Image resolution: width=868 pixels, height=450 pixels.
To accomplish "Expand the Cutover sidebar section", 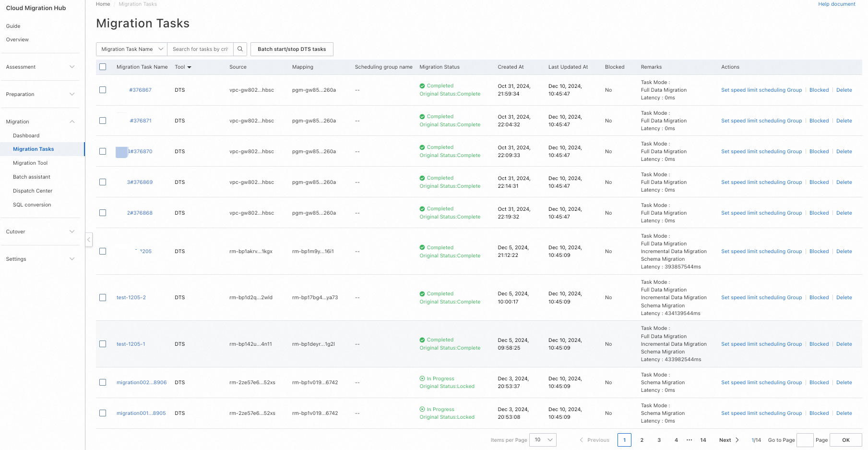I will click(40, 231).
